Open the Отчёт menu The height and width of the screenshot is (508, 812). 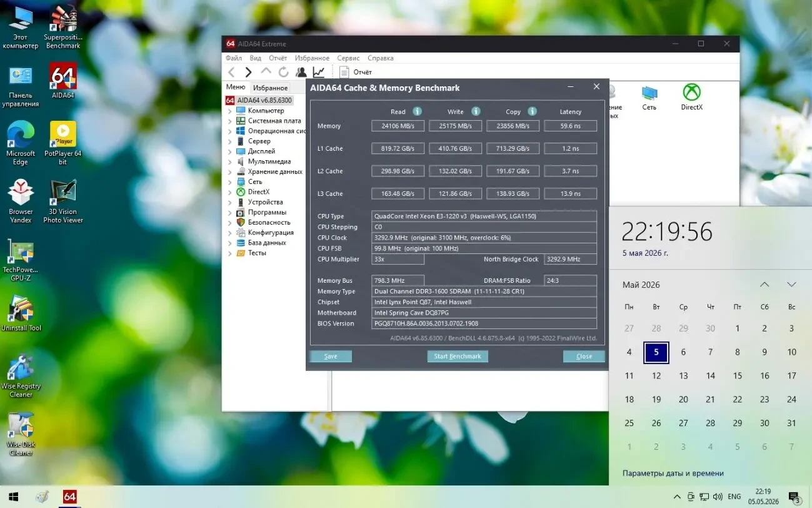point(278,58)
